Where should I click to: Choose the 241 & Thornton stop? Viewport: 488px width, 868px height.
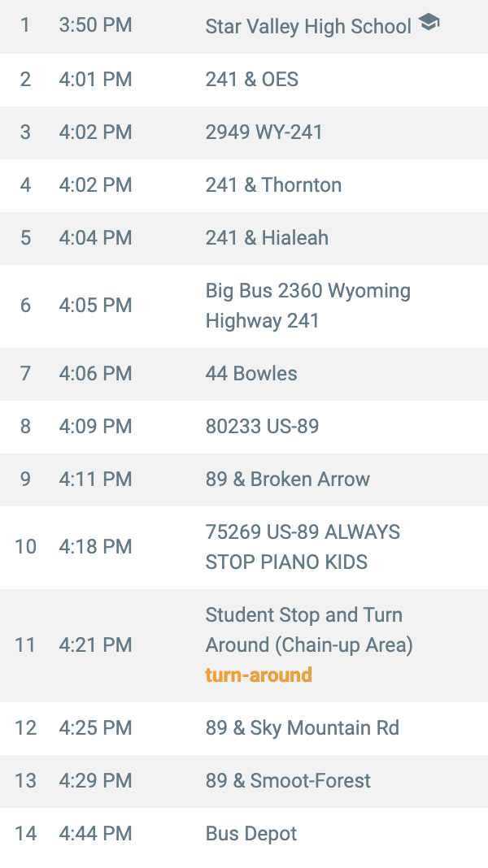(273, 185)
